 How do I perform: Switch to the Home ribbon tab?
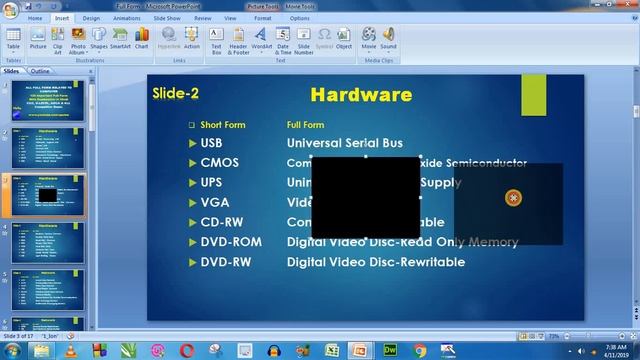click(x=35, y=18)
